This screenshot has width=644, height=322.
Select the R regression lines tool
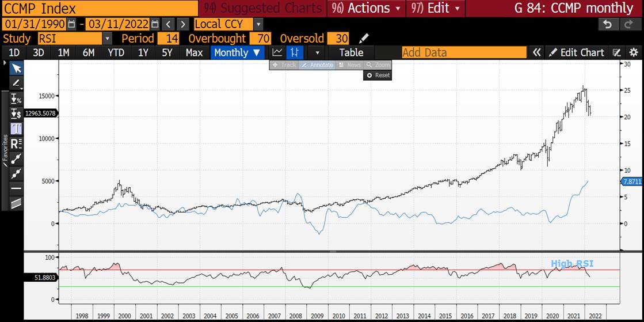click(16, 144)
